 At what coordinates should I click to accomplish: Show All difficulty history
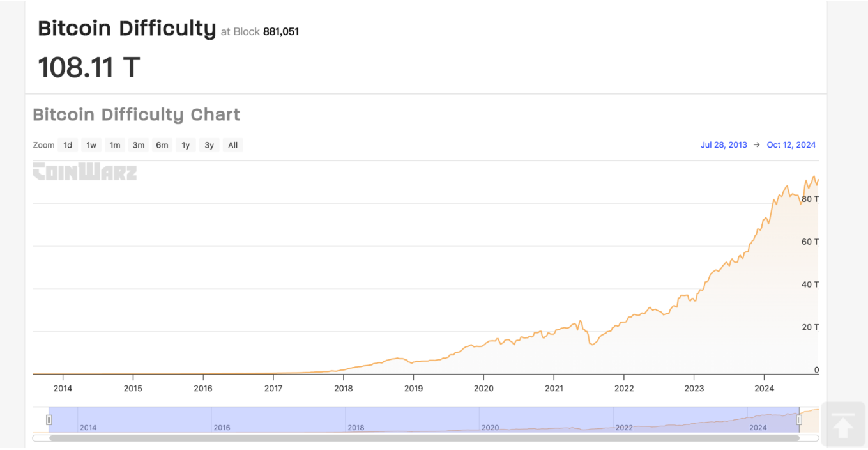coord(233,145)
